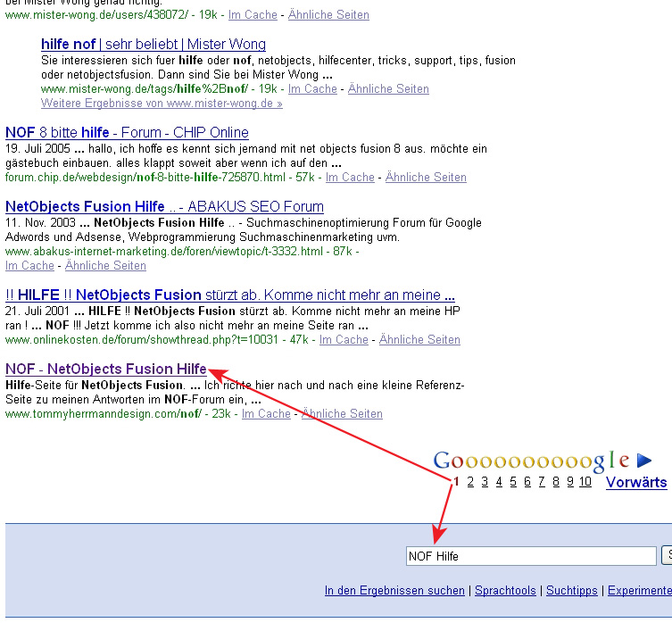Go to results page 10
This screenshot has width=672, height=623.
tap(585, 482)
